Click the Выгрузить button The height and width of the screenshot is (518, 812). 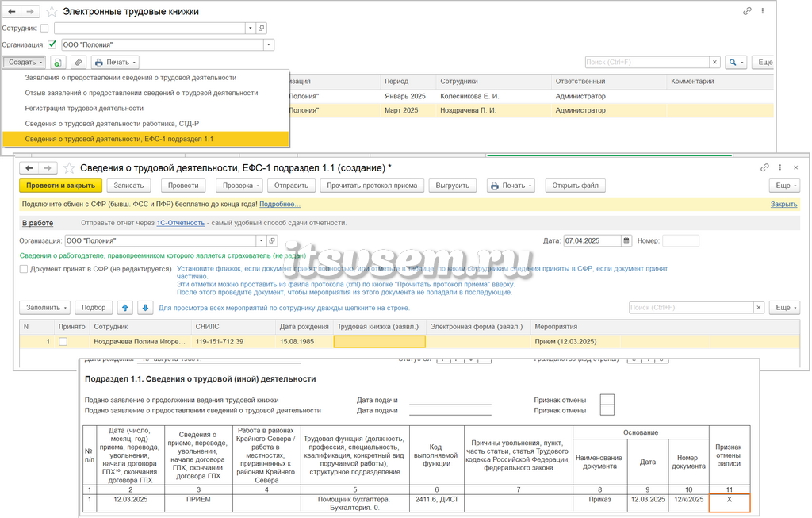tap(453, 186)
